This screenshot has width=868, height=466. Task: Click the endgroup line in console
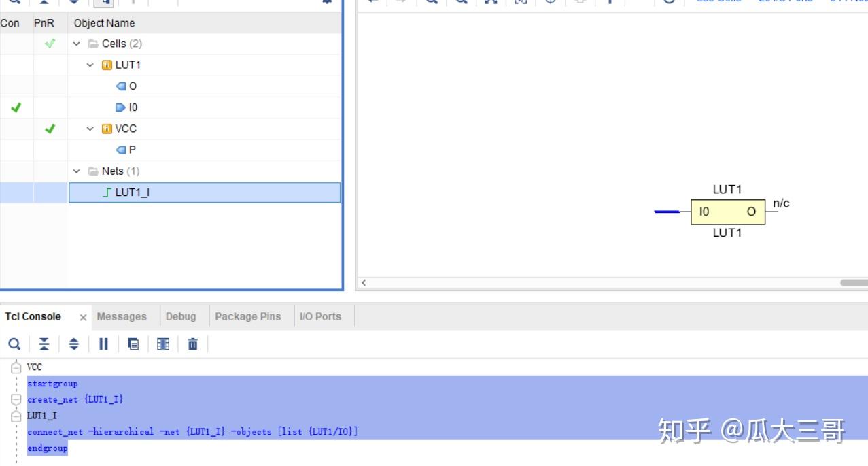click(x=48, y=448)
